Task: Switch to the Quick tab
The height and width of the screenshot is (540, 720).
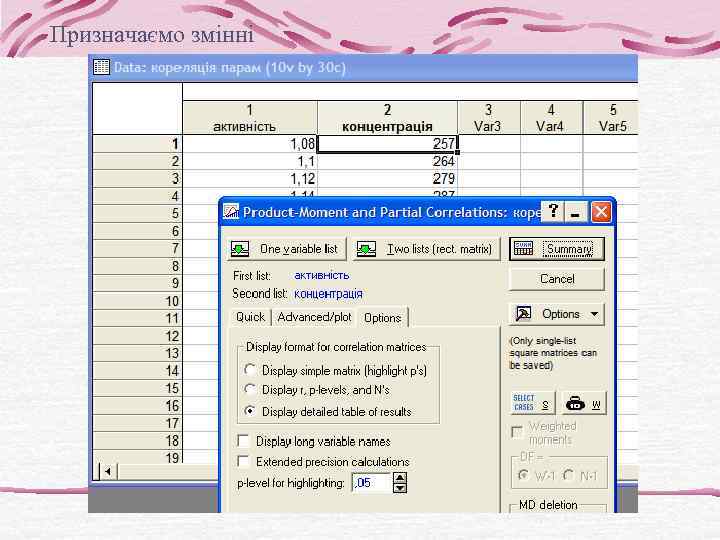Action: [x=250, y=317]
